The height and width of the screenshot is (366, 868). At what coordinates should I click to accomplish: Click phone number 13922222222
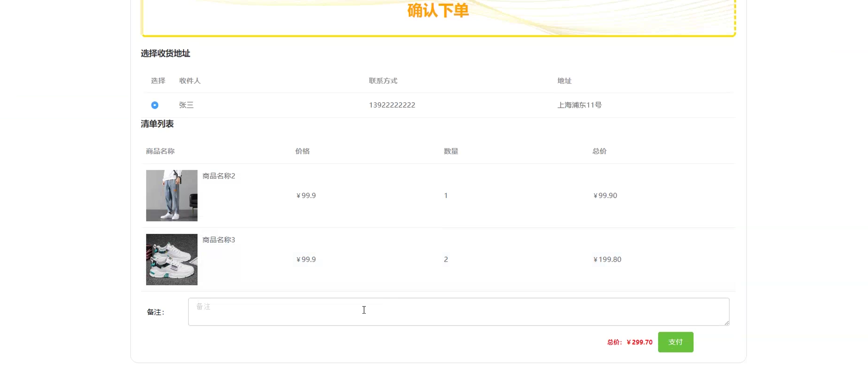[392, 105]
